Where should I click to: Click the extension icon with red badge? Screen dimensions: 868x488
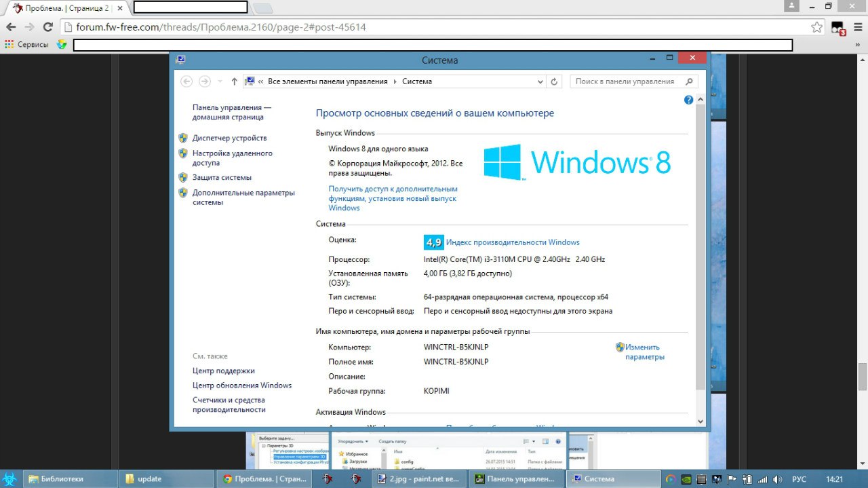click(x=837, y=28)
